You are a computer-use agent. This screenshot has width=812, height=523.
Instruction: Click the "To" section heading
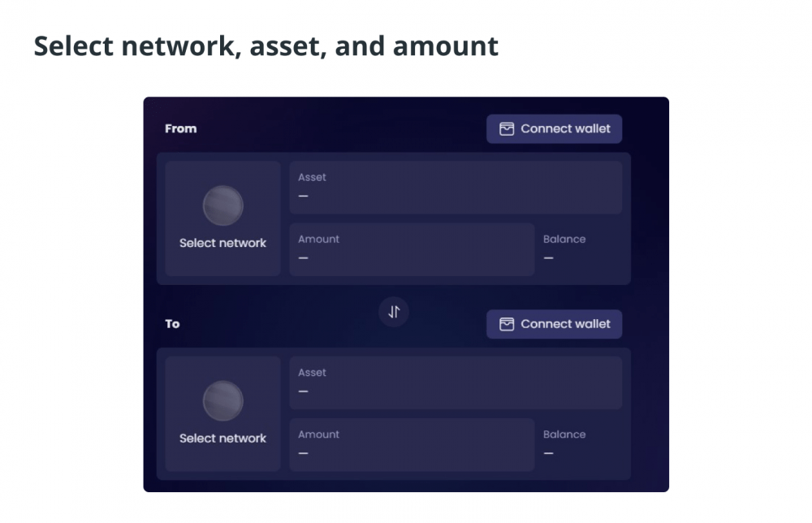(172, 324)
